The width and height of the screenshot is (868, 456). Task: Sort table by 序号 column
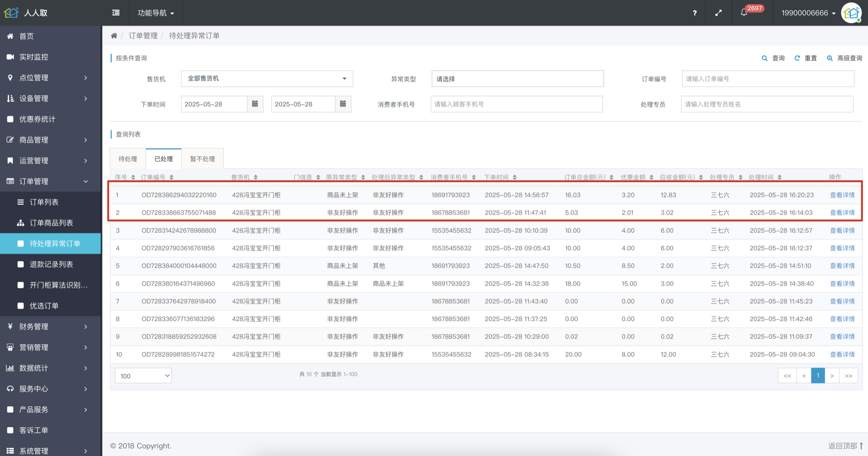click(133, 177)
